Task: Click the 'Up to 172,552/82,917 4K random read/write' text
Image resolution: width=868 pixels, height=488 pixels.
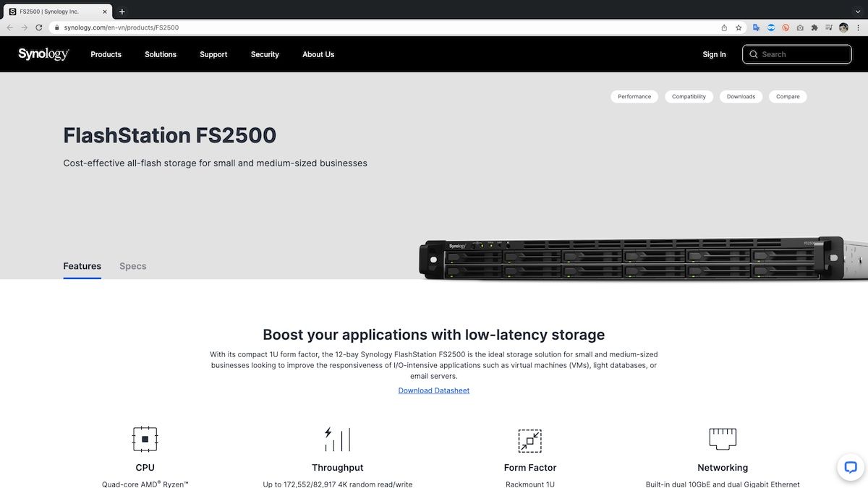Action: pyautogui.click(x=338, y=484)
